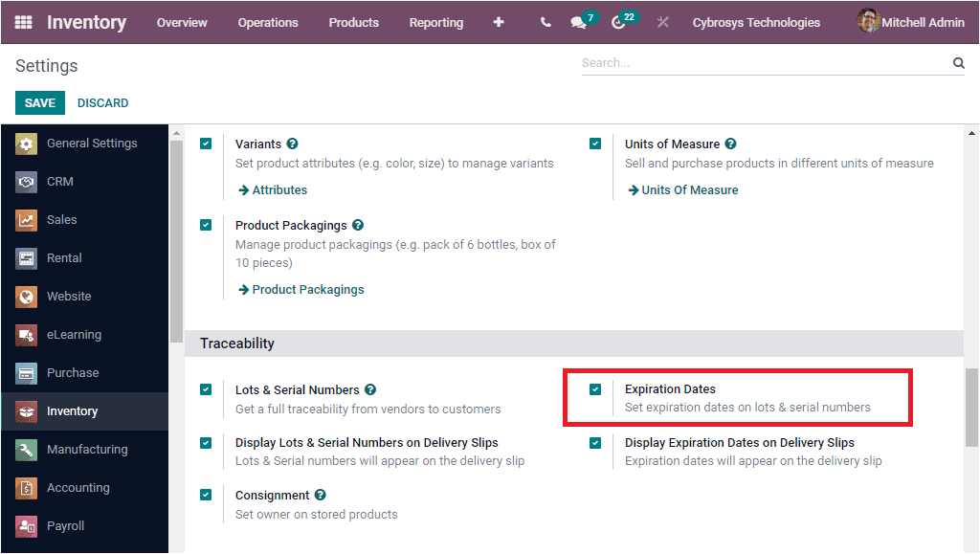Uncheck Display Lots & Serial Numbers on Delivery Slips
This screenshot has height=554, width=980.
pyautogui.click(x=206, y=442)
